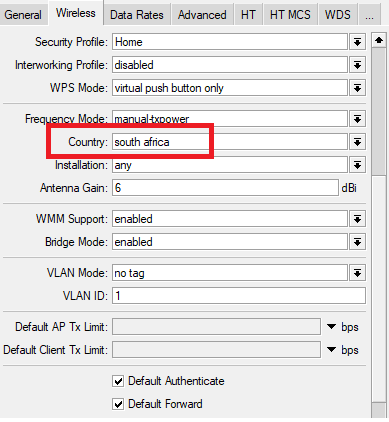
Task: Open the HT tab
Action: click(248, 14)
